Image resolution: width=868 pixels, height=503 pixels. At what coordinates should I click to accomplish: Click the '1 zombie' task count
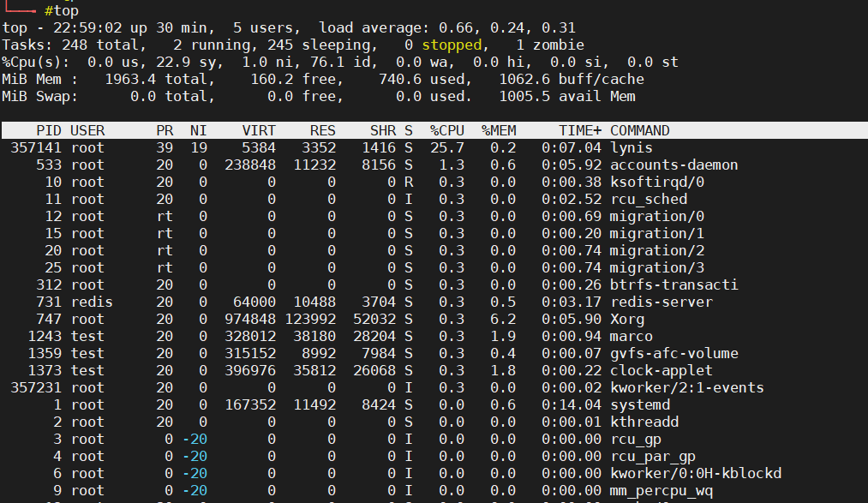(550, 45)
